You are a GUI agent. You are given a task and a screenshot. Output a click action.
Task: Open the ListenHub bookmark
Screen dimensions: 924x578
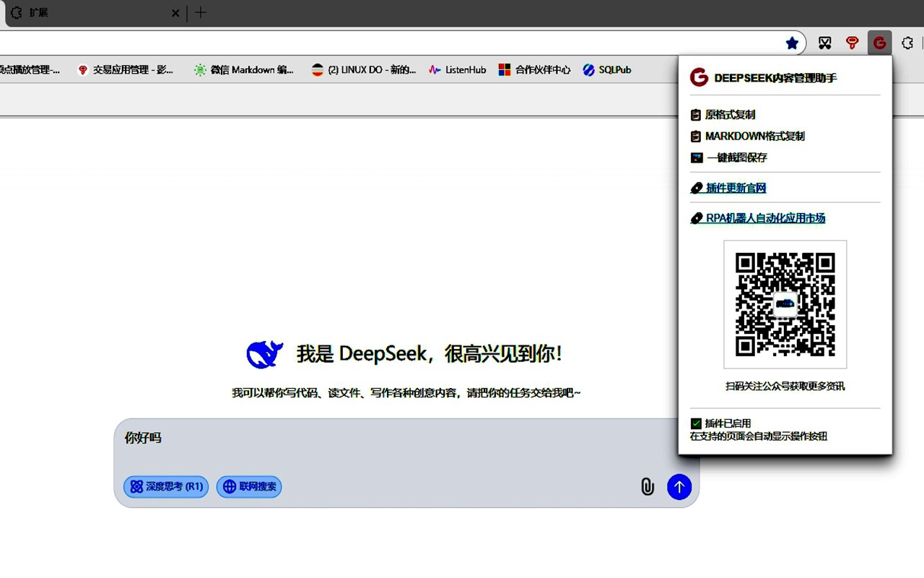(x=458, y=70)
